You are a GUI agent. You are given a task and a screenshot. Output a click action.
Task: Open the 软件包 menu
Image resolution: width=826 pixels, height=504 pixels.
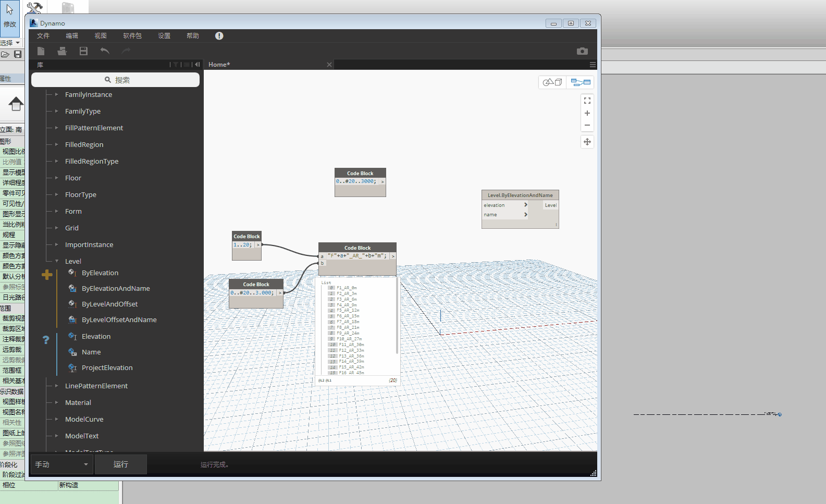point(132,36)
